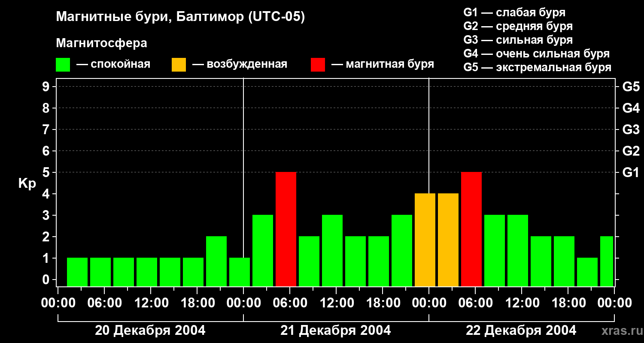Viewport: 644px width, 343px height.
Task: Select the line 'G5 — экстремальная буря'
Action: pyautogui.click(x=537, y=67)
